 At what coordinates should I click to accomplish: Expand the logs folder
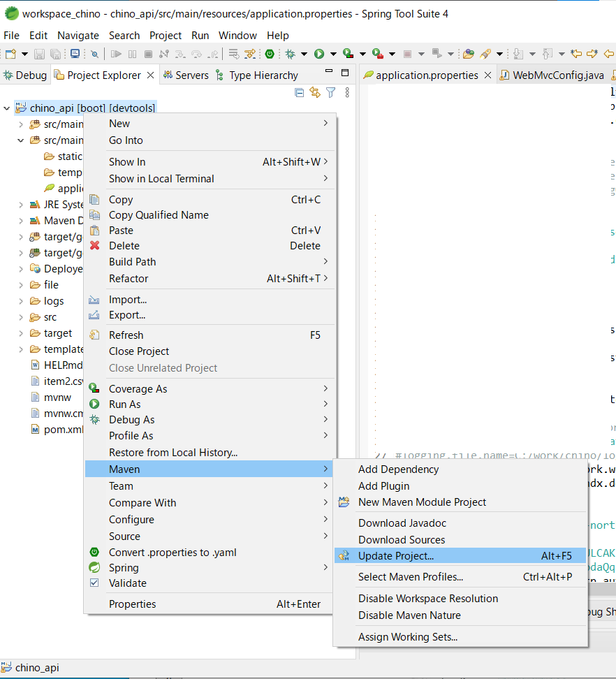[x=21, y=301]
